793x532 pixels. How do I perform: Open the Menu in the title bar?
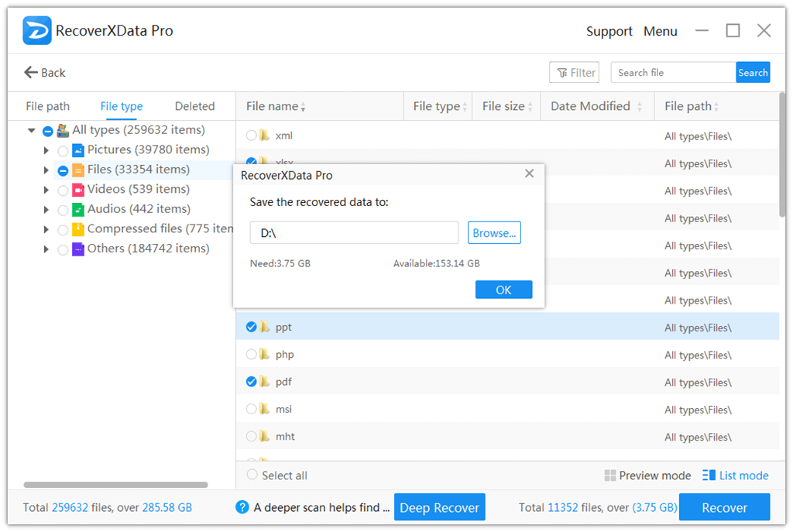(x=661, y=31)
